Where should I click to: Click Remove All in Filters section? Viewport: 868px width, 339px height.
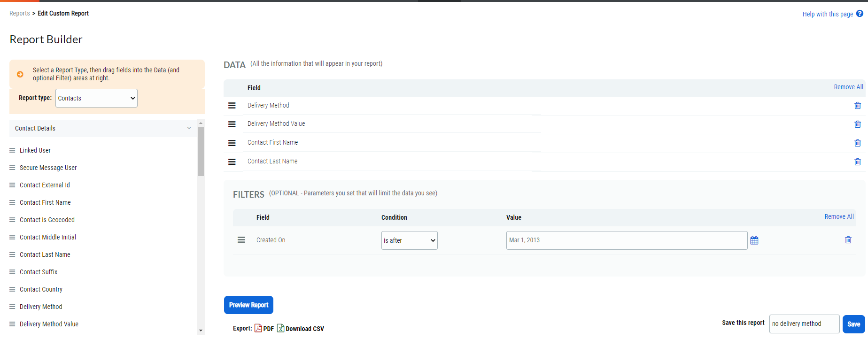pos(839,216)
